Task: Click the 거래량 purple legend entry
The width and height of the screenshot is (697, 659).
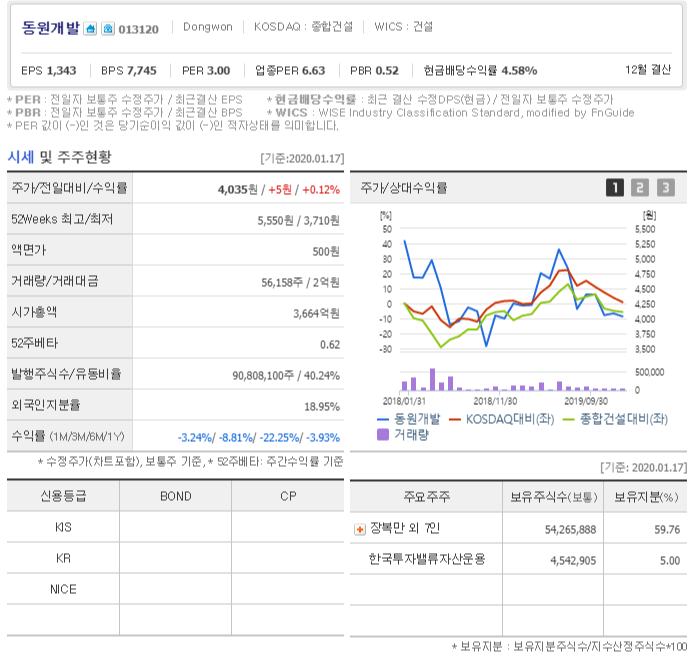Action: coord(403,435)
